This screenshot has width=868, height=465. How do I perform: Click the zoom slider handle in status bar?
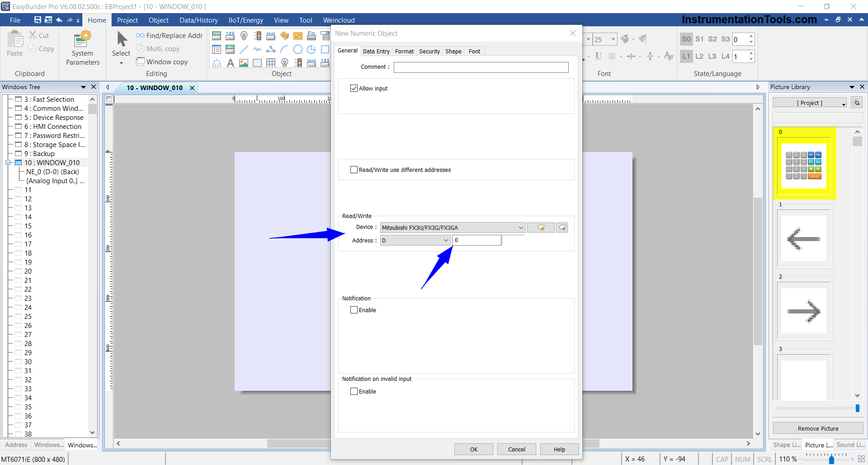831,460
